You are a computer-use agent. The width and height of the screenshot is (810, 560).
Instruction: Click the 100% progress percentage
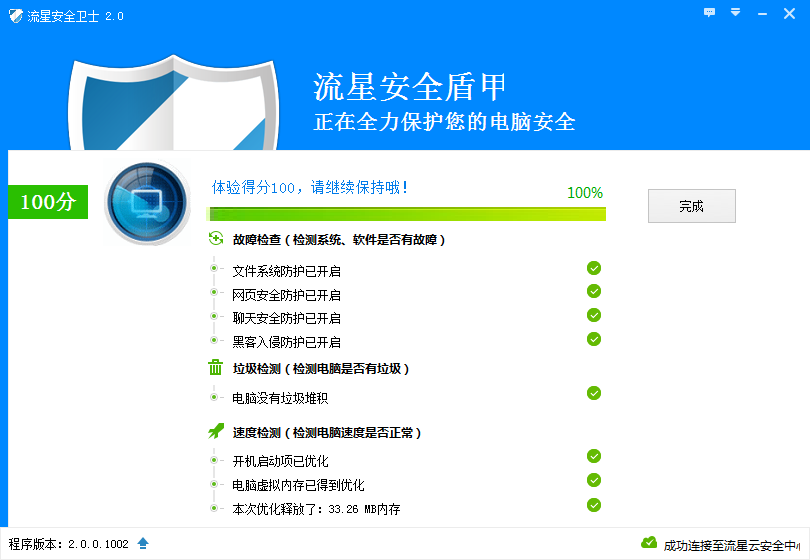pyautogui.click(x=585, y=193)
